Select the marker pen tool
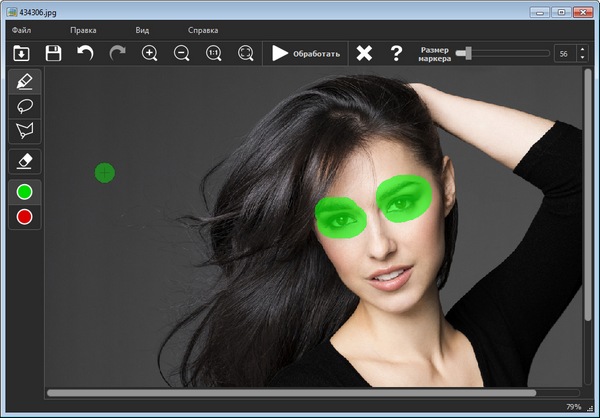This screenshot has width=600, height=418. coord(25,82)
